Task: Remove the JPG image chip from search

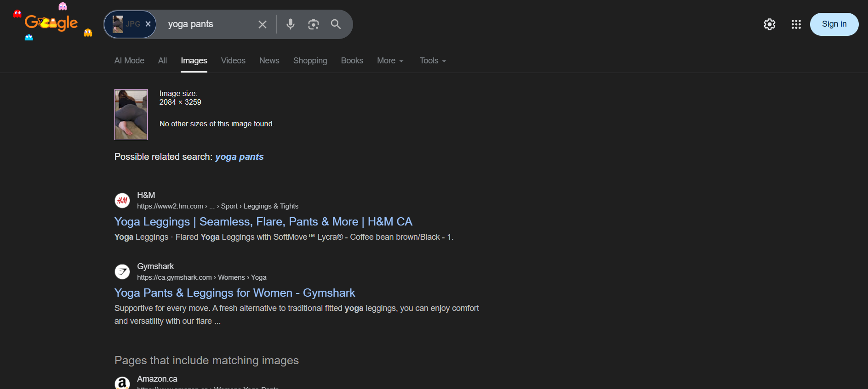Action: coord(148,24)
